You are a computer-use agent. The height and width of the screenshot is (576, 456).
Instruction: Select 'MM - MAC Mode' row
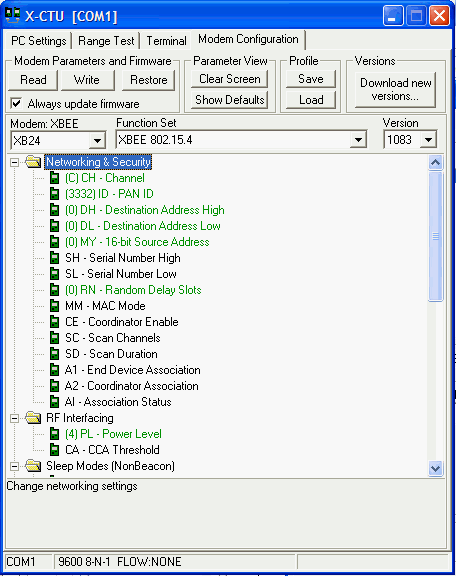[x=105, y=306]
